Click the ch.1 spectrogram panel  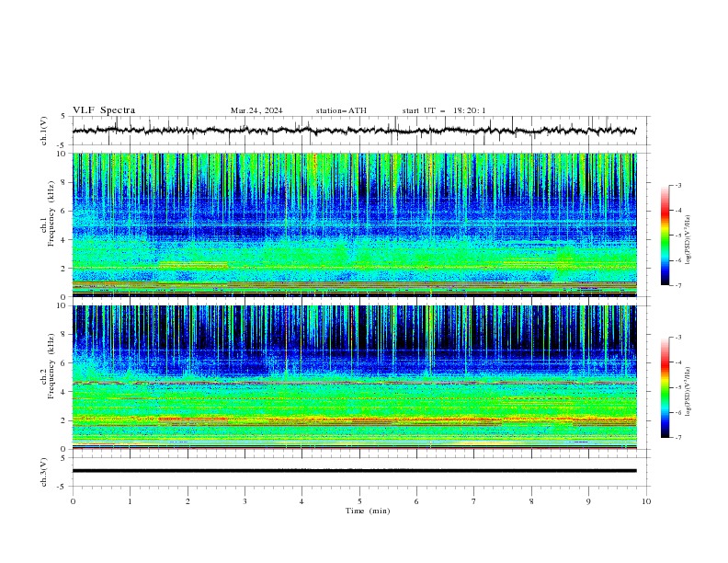tap(354, 224)
